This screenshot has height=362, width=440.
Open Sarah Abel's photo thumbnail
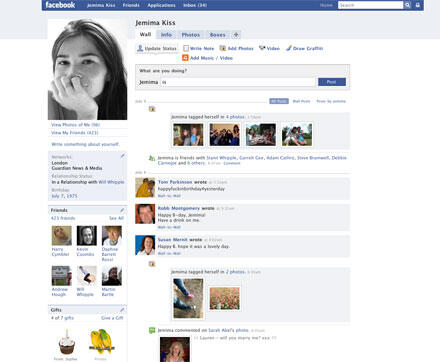pos(175,349)
